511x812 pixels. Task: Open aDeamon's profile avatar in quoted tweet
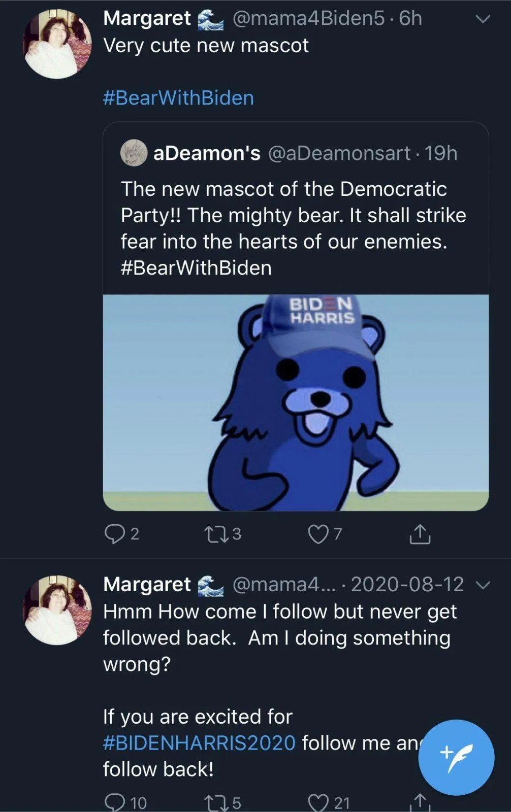[x=134, y=153]
